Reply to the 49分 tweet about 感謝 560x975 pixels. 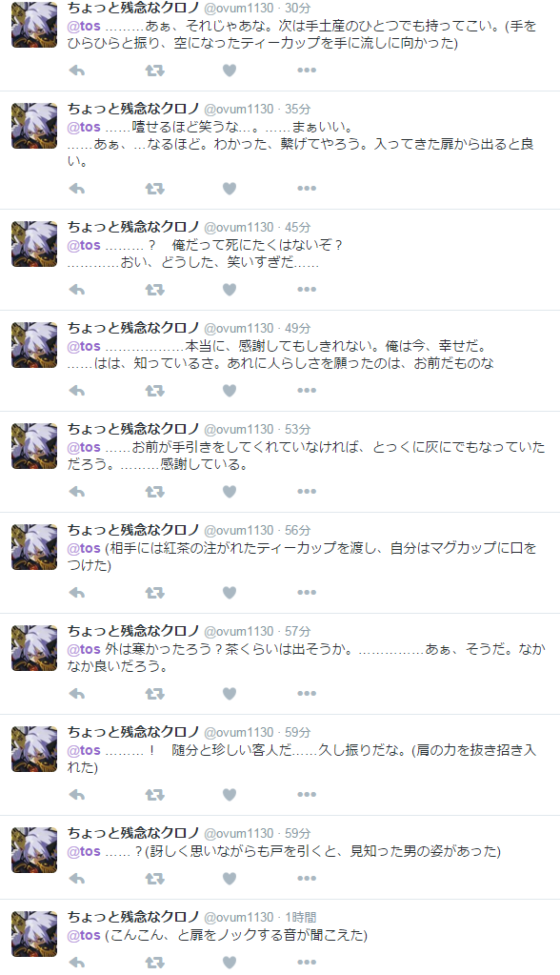(x=77, y=391)
